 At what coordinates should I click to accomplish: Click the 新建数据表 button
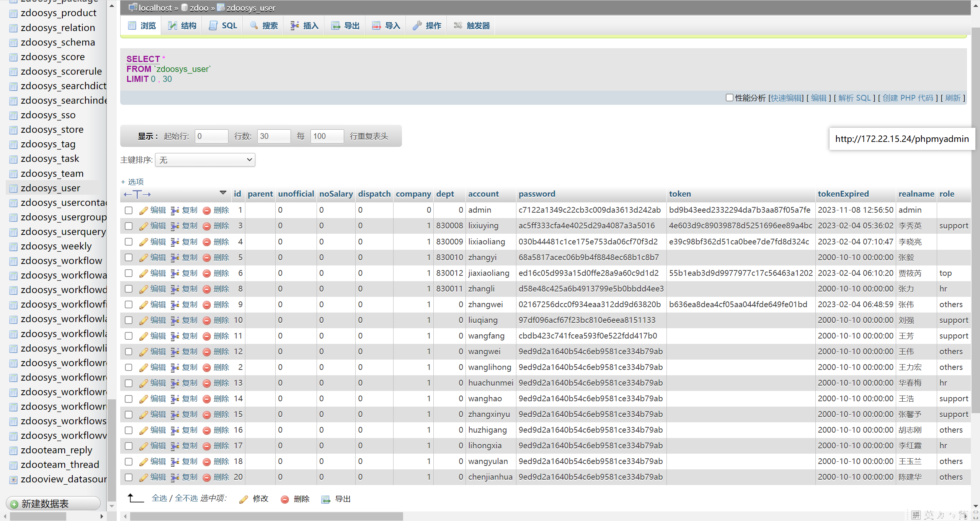tap(53, 504)
